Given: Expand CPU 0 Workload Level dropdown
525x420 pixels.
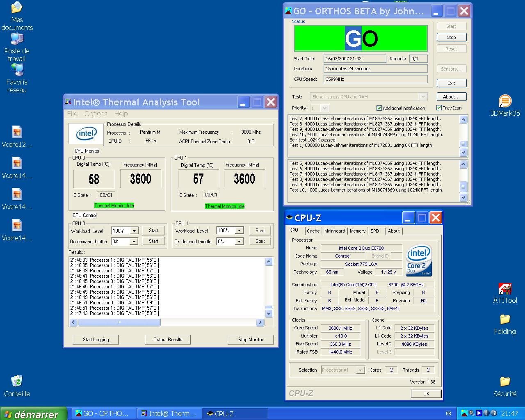Looking at the screenshot, I should tap(134, 231).
